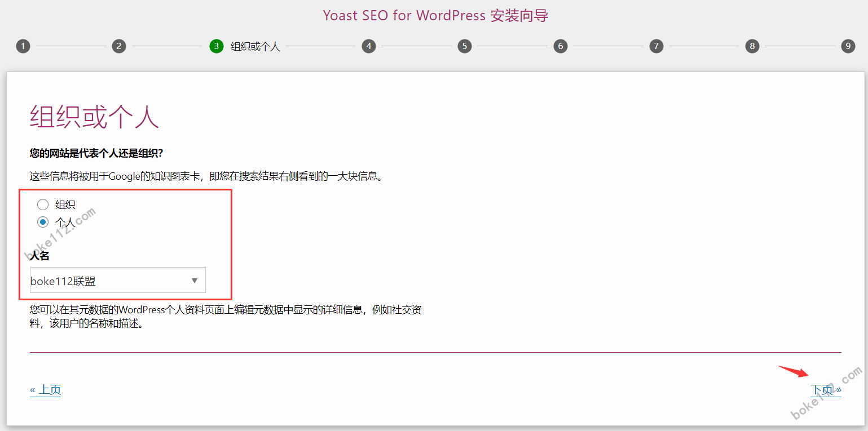Screen dimensions: 868x431
Task: Click the 组织或个人 step label
Action: 255,46
